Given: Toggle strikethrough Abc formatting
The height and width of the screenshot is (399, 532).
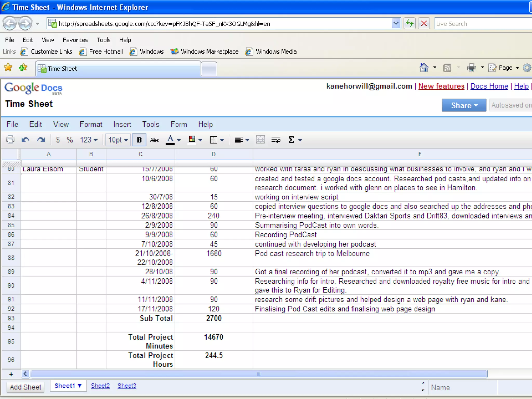Looking at the screenshot, I should [155, 140].
